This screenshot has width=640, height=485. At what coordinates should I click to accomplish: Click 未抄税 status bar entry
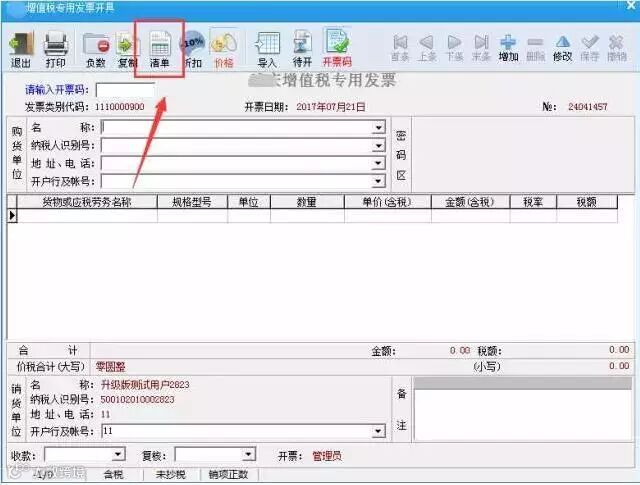(x=171, y=474)
